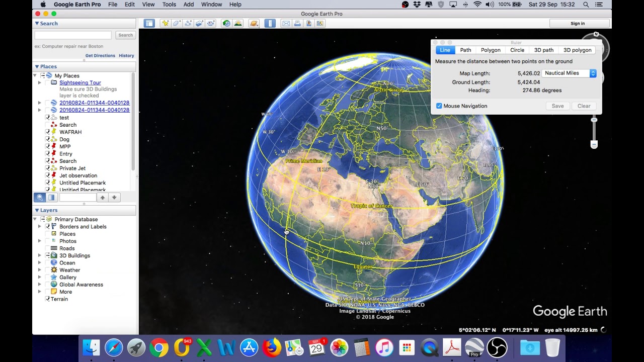Toggle the sunlight across landscape icon

coord(238,23)
